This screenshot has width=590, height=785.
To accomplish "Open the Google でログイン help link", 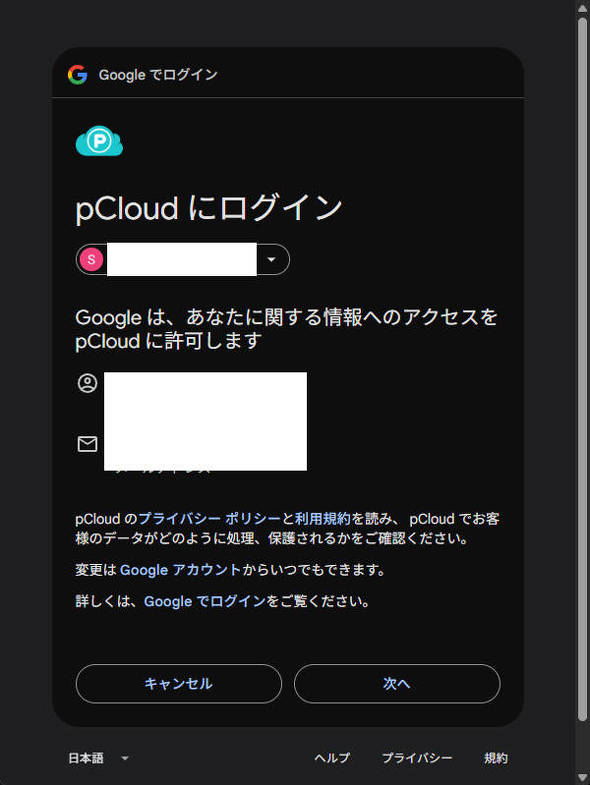I will [x=204, y=601].
